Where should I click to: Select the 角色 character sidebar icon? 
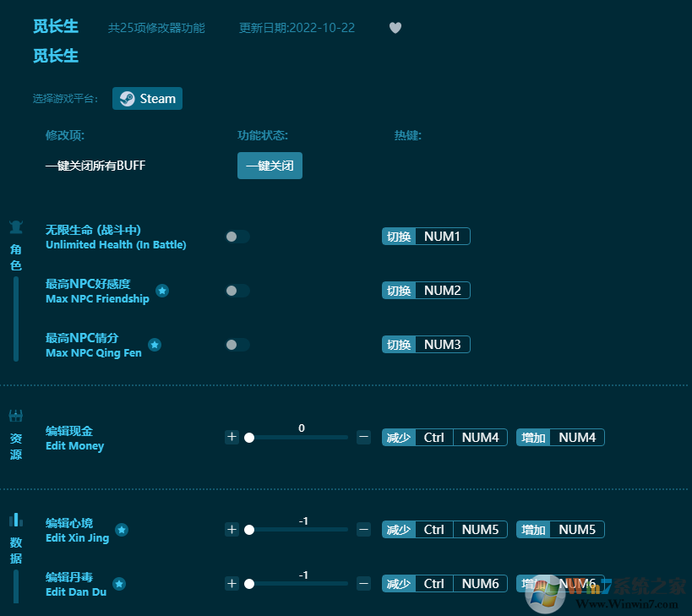(15, 226)
